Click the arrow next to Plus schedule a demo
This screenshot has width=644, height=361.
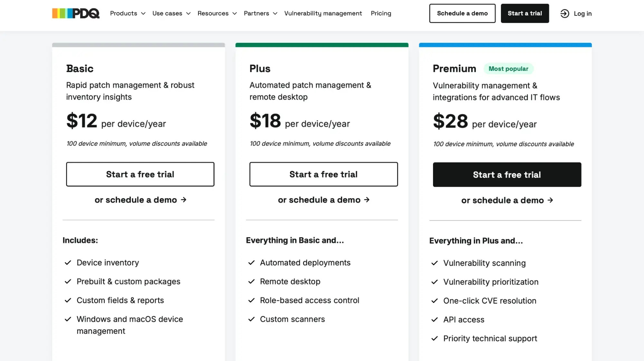[367, 200]
